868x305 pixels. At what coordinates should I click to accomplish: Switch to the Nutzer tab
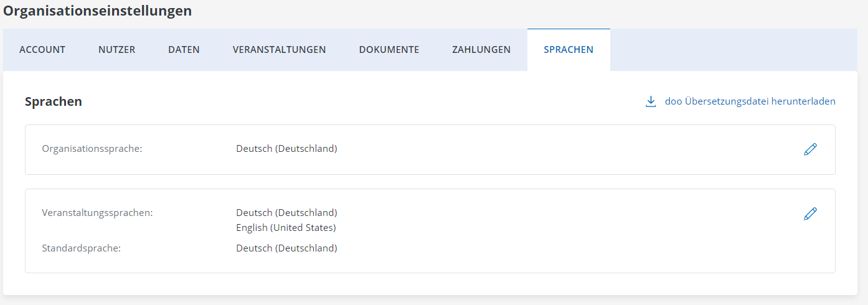[x=116, y=50]
